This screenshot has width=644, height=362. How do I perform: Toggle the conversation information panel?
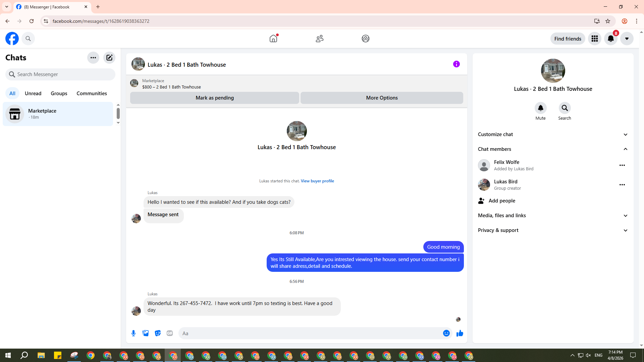[x=456, y=64]
